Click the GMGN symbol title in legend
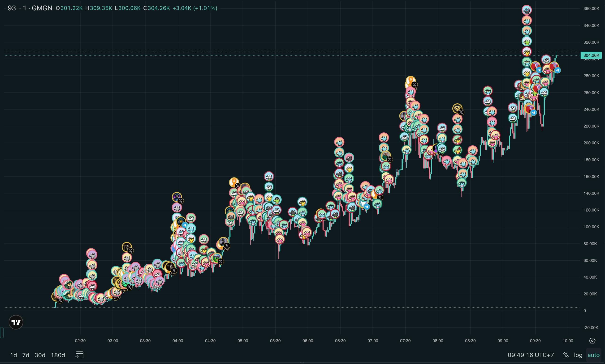The width and height of the screenshot is (605, 364). click(x=42, y=8)
